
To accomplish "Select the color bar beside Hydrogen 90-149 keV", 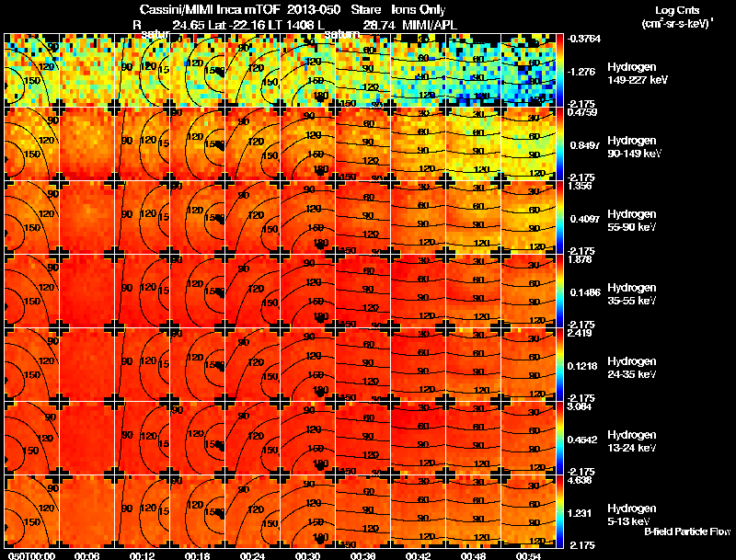I will tap(559, 144).
